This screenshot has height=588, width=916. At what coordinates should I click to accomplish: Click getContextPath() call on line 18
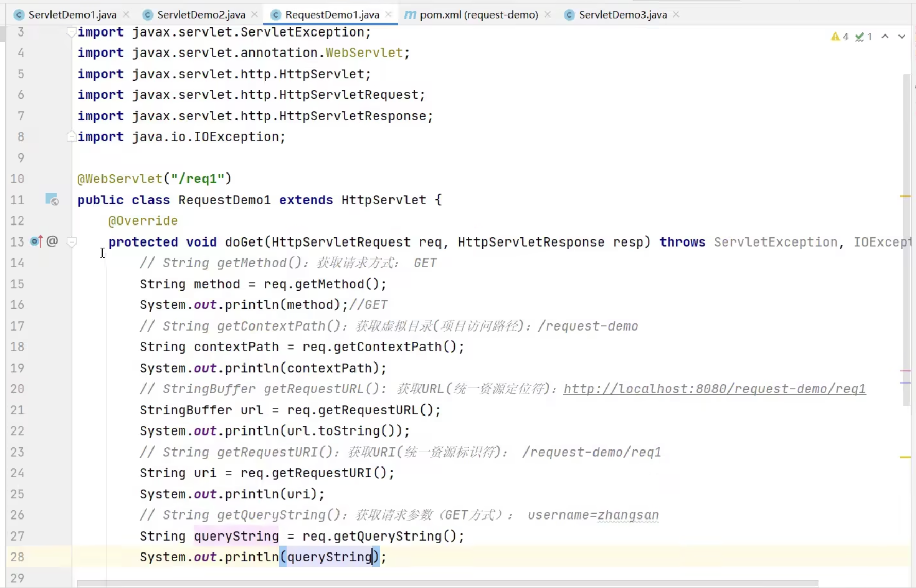click(395, 347)
